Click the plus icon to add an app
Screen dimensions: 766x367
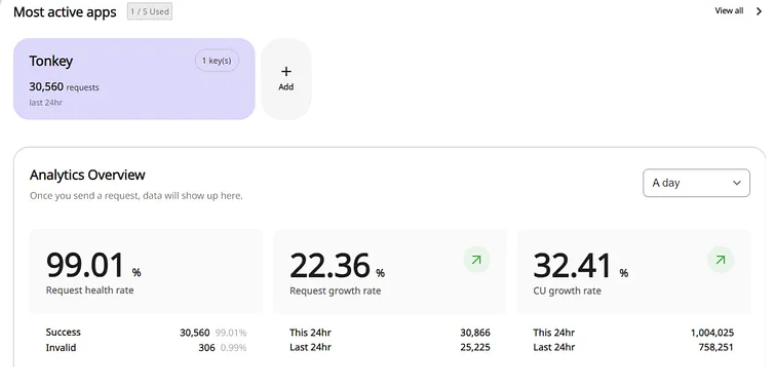point(286,72)
